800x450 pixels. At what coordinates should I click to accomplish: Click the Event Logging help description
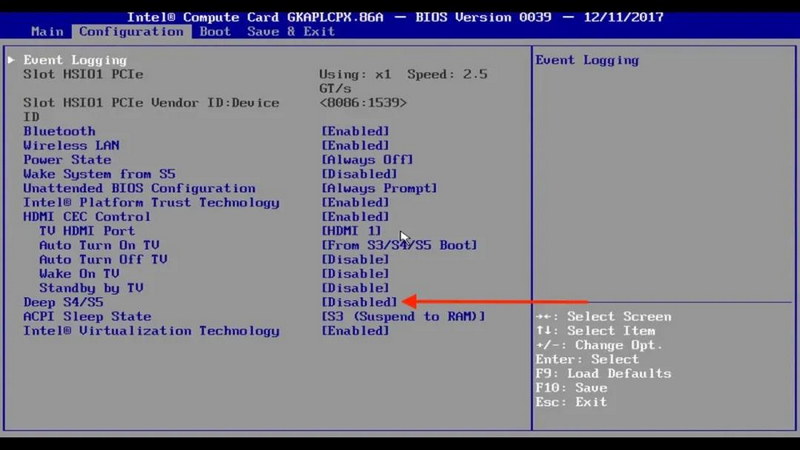tap(587, 60)
